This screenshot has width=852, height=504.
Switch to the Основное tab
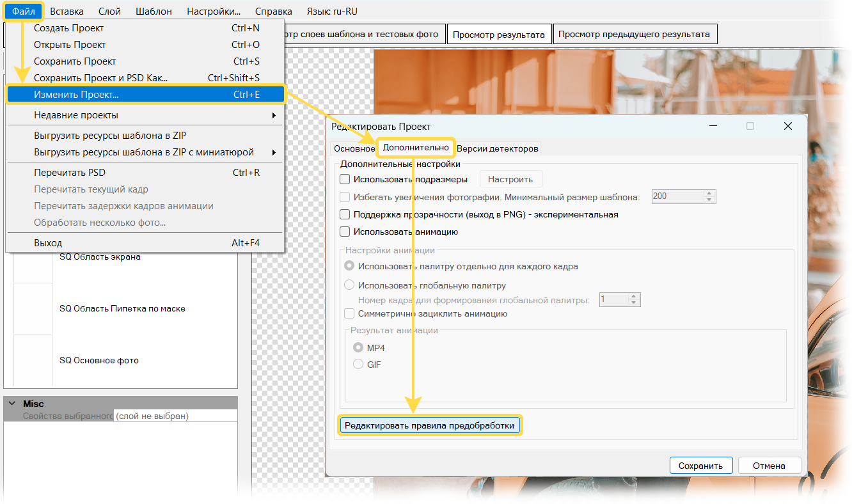[354, 148]
